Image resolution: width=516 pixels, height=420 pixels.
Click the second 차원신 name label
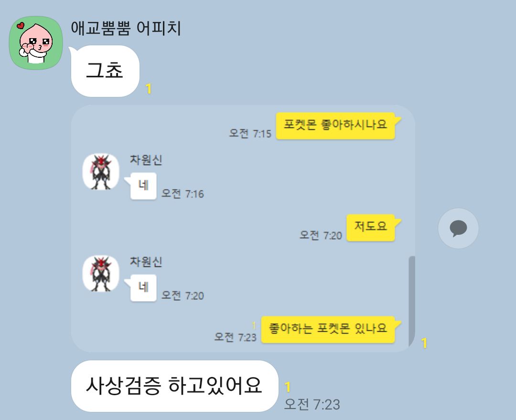(x=146, y=262)
